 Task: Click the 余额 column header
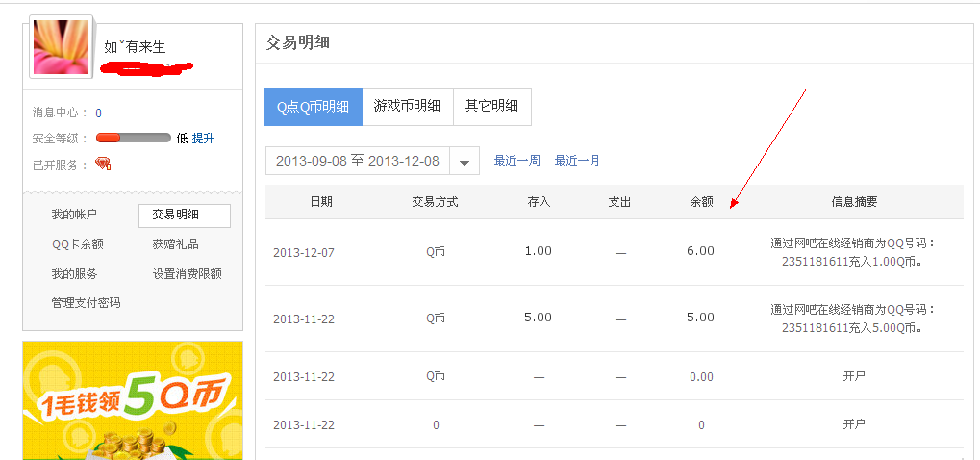pos(701,202)
